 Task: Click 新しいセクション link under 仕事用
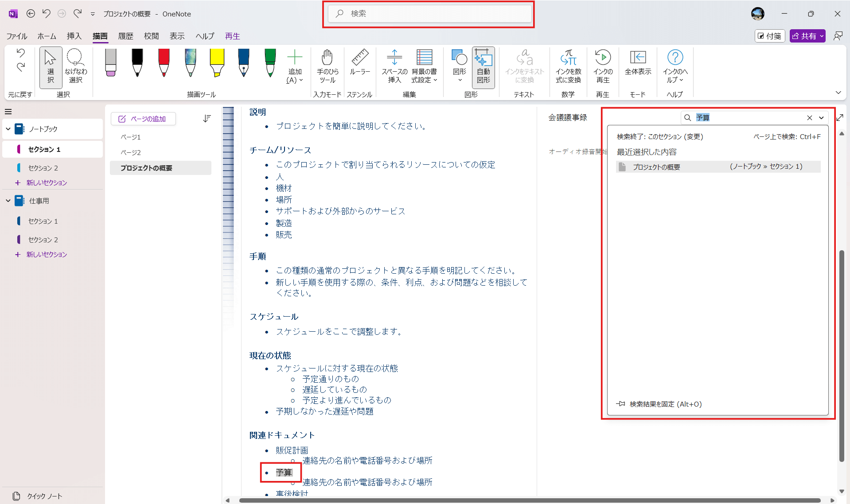[46, 255]
